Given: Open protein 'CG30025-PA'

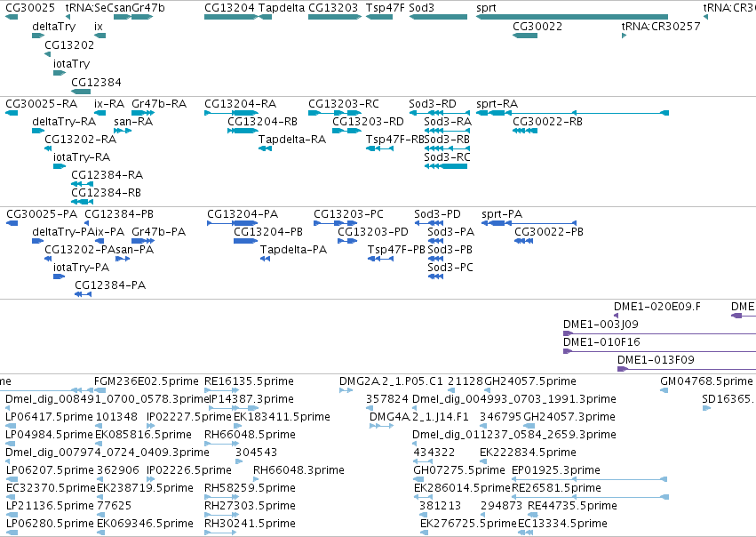Looking at the screenshot, I should tap(42, 214).
